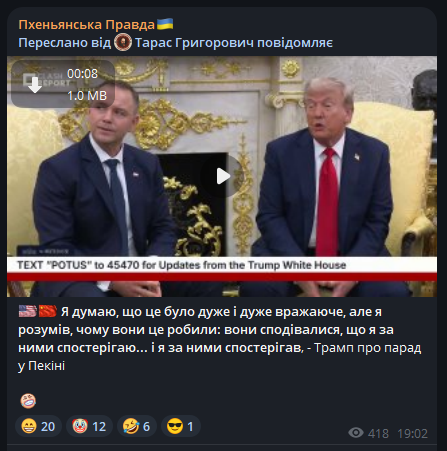447x451 pixels.
Task: Download the 1.0 MB video
Action: pos(34,85)
